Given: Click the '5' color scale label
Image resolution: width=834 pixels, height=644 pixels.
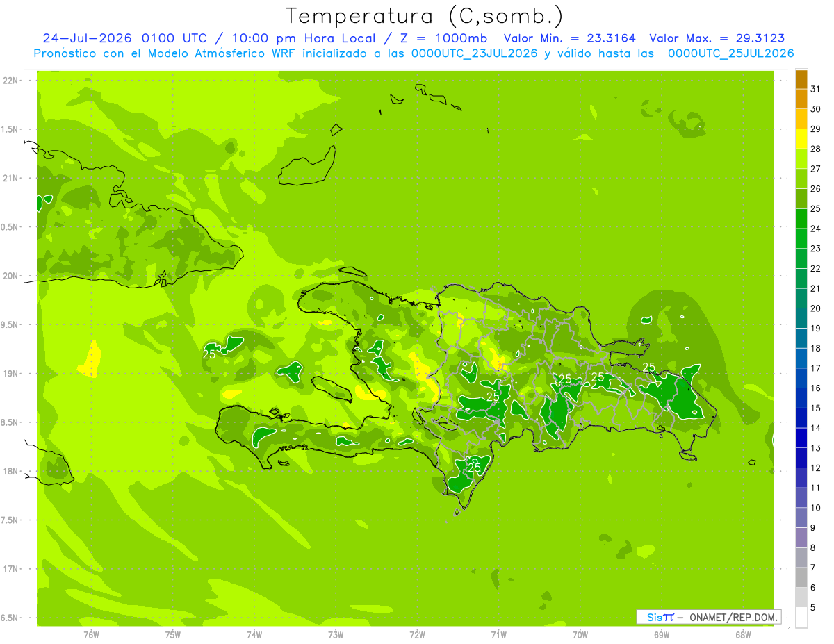Looking at the screenshot, I should [x=812, y=607].
